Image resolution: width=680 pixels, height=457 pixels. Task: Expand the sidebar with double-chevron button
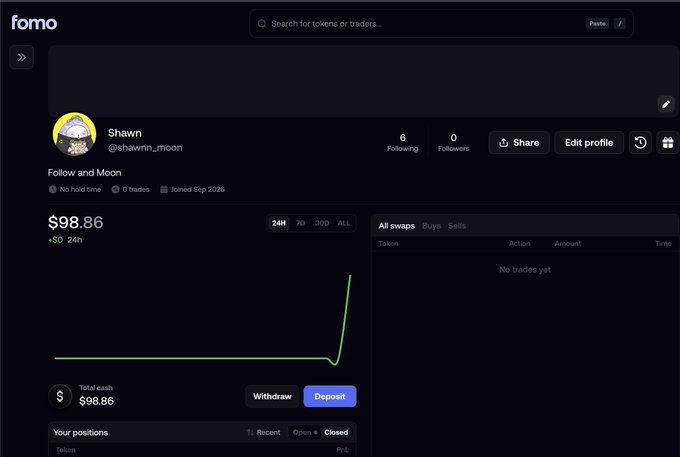[22, 57]
